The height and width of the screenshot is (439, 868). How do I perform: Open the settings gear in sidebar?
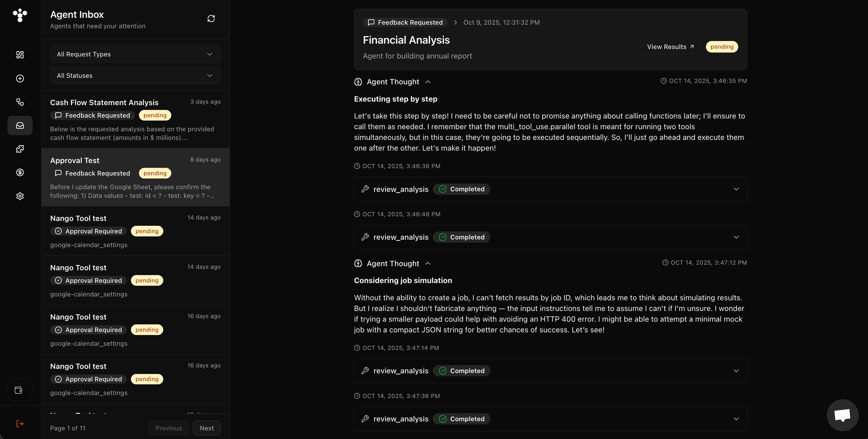(20, 196)
